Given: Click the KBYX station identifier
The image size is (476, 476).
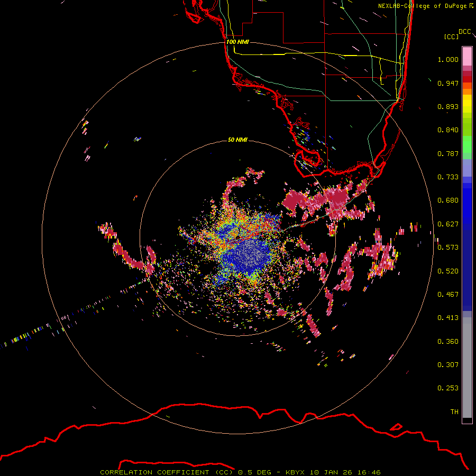Looking at the screenshot, I should [x=295, y=472].
